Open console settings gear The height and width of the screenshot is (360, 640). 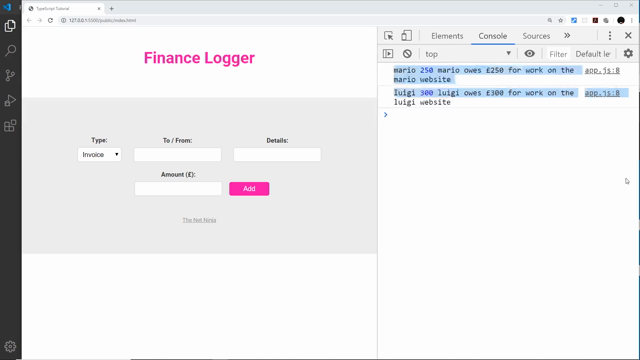coord(628,53)
